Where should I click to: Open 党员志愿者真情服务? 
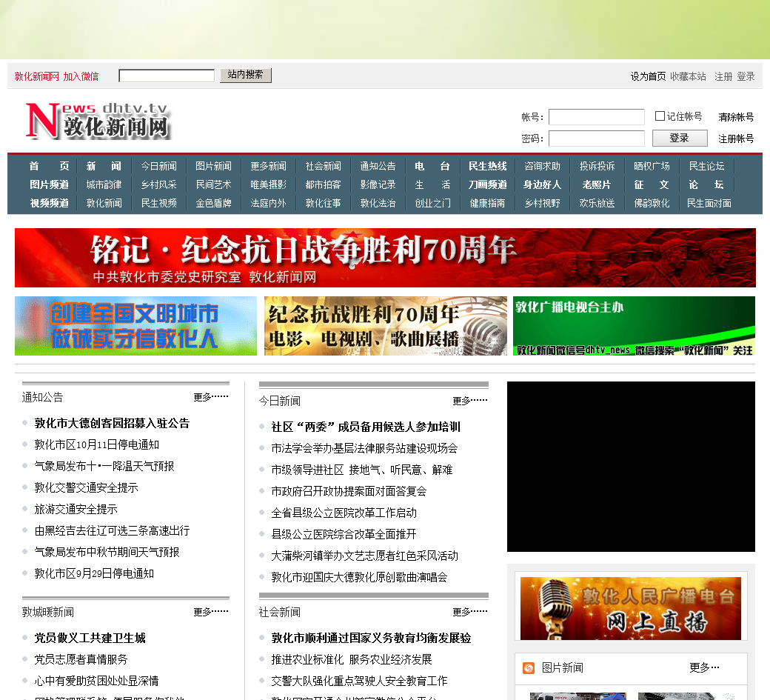click(81, 659)
